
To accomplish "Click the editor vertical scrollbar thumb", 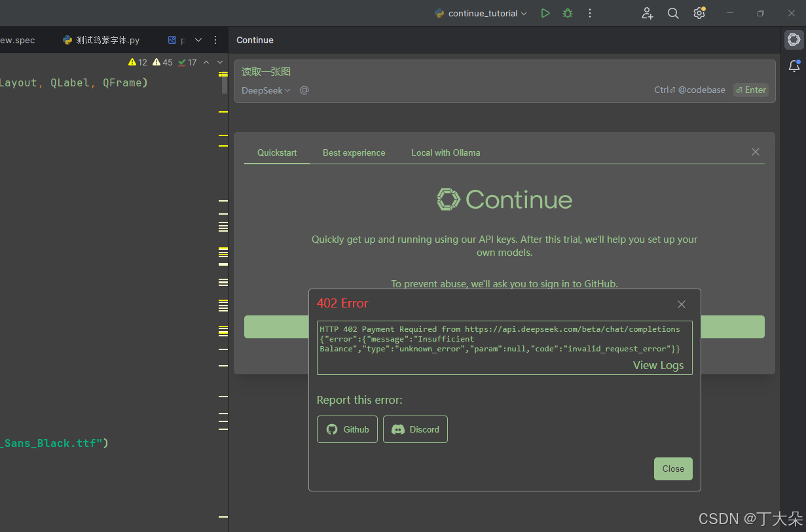I will (x=225, y=84).
